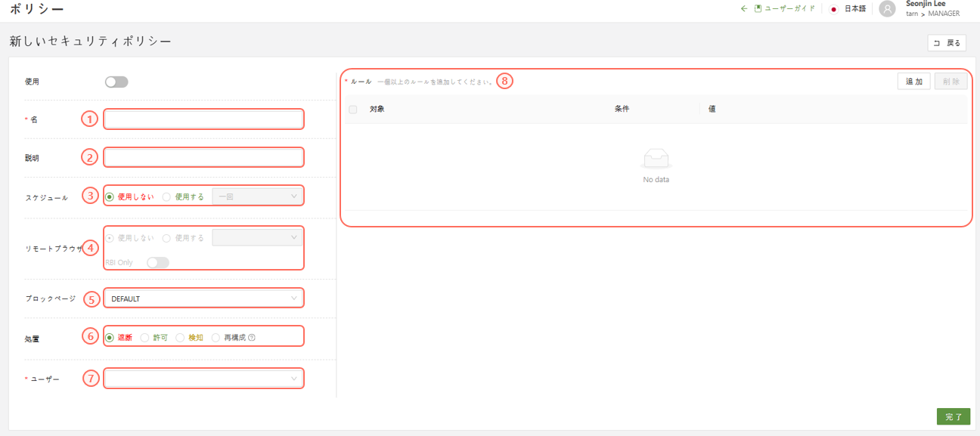This screenshot has height=436, width=980.
Task: Open the ユーザー selection dropdown
Action: coord(203,379)
